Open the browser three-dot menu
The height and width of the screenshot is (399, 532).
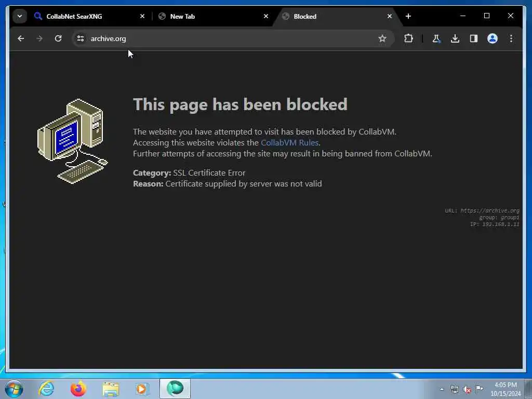pyautogui.click(x=511, y=38)
